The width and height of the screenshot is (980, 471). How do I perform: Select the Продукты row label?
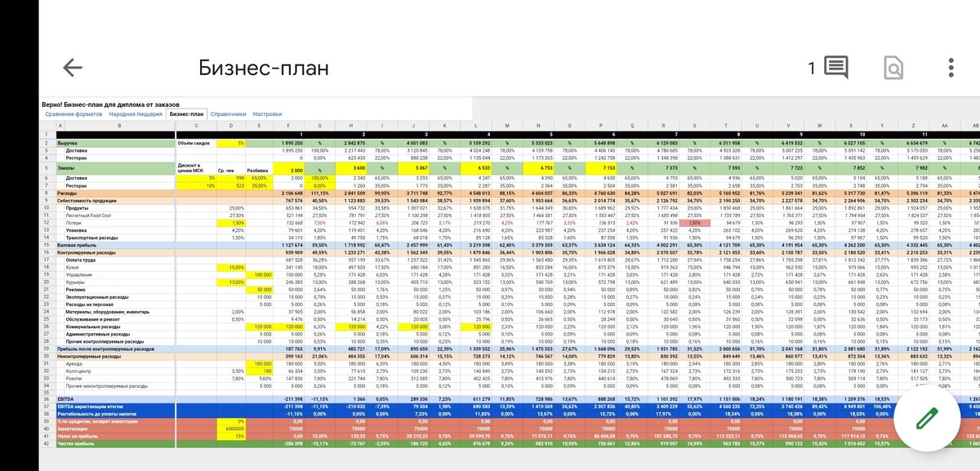pyautogui.click(x=79, y=207)
